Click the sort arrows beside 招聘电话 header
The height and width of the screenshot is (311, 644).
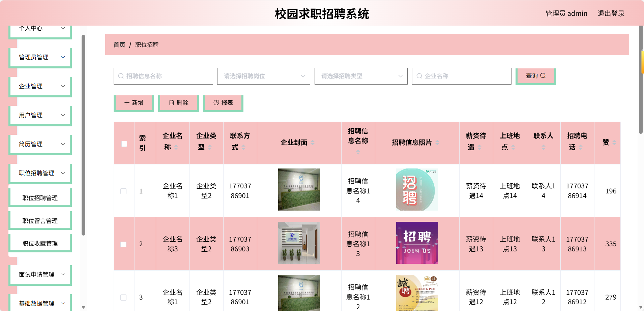click(x=581, y=147)
